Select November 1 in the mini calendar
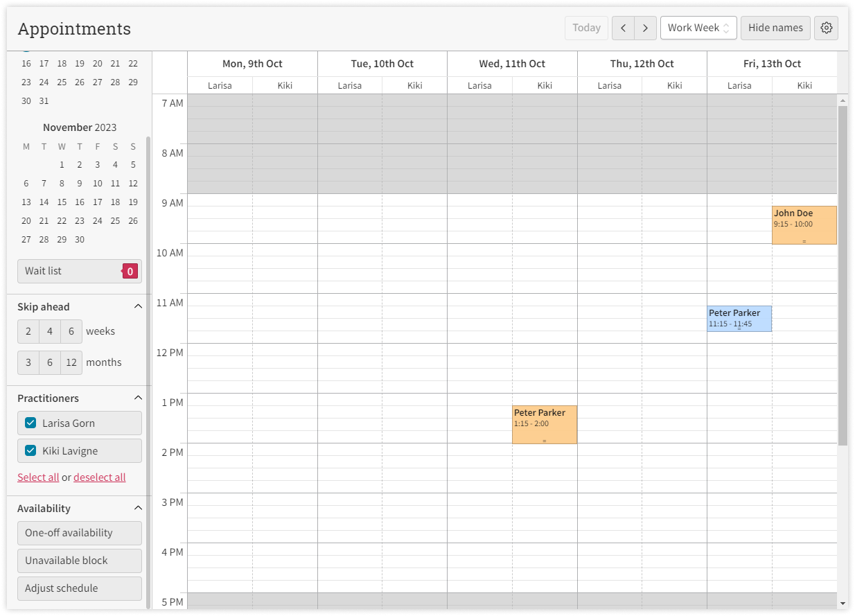Screen dimensions: 855x616 point(62,165)
